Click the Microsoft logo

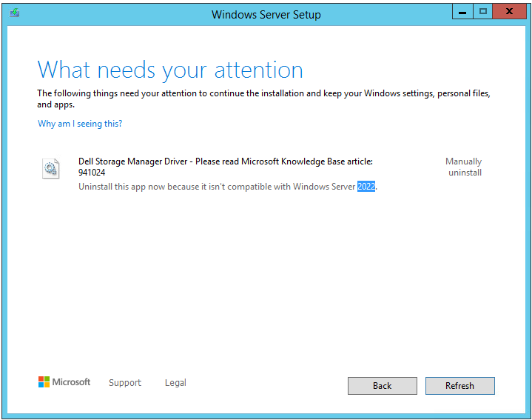(64, 382)
